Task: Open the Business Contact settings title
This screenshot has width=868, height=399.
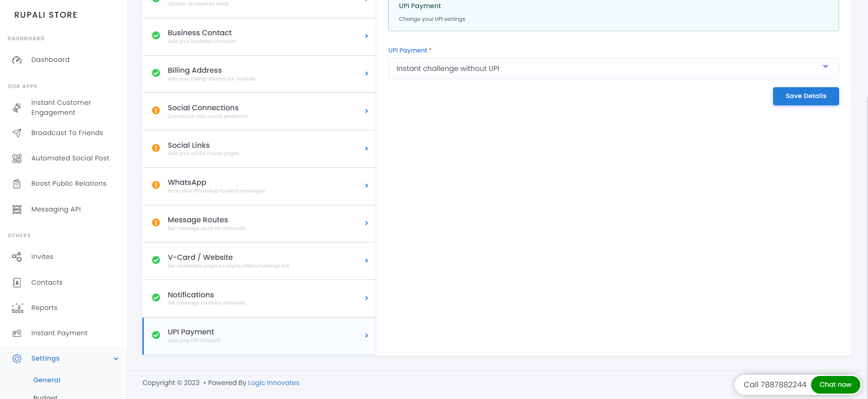Action: coord(199,33)
